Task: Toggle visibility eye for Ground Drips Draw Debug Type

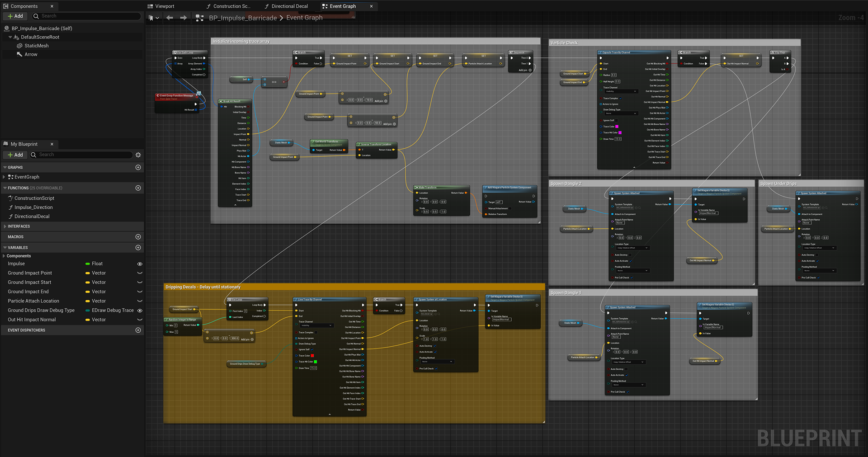Action: pyautogui.click(x=140, y=311)
